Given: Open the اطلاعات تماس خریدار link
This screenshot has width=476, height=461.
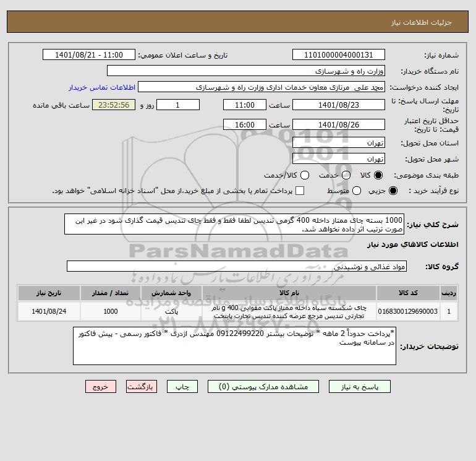Looking at the screenshot, I should (x=102, y=87).
